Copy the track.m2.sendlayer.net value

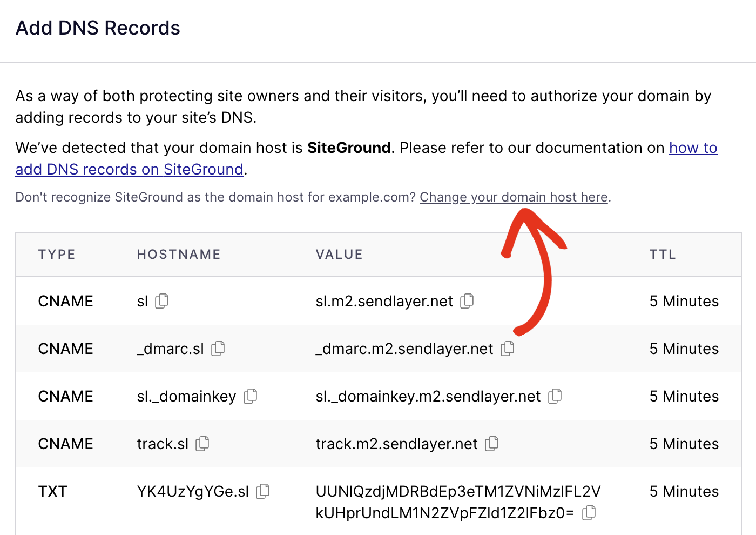pyautogui.click(x=491, y=444)
